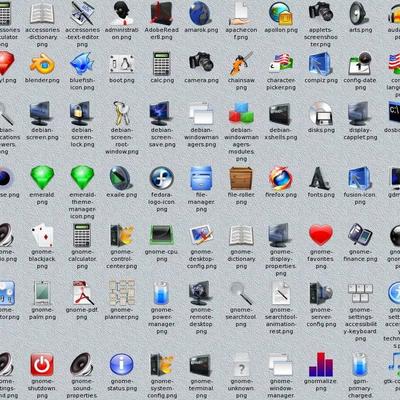400x400 pixels.
Task: Select the gnome-server-config.png icon
Action: pos(320,293)
